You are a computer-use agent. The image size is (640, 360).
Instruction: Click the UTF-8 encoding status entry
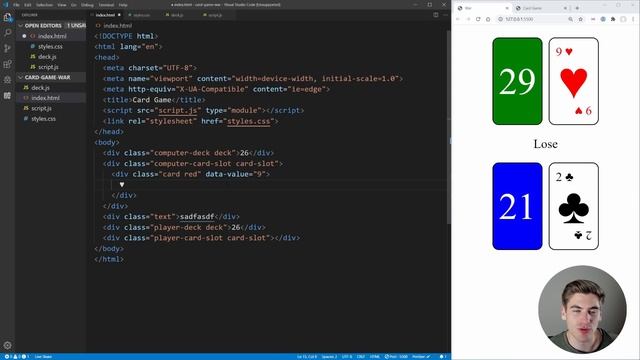tap(347, 357)
